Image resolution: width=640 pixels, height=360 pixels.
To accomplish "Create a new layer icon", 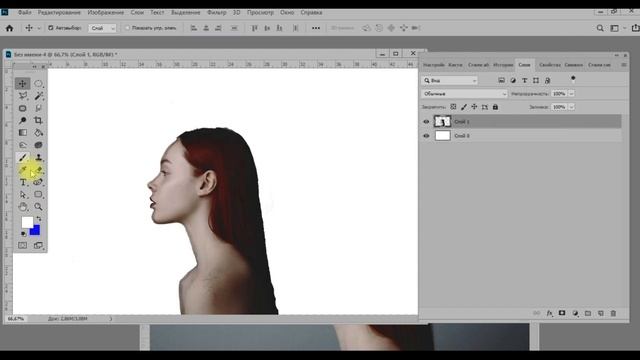I will click(x=600, y=313).
